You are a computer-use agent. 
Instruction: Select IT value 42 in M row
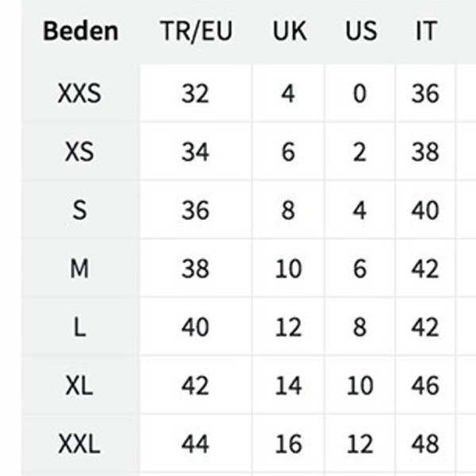425,268
